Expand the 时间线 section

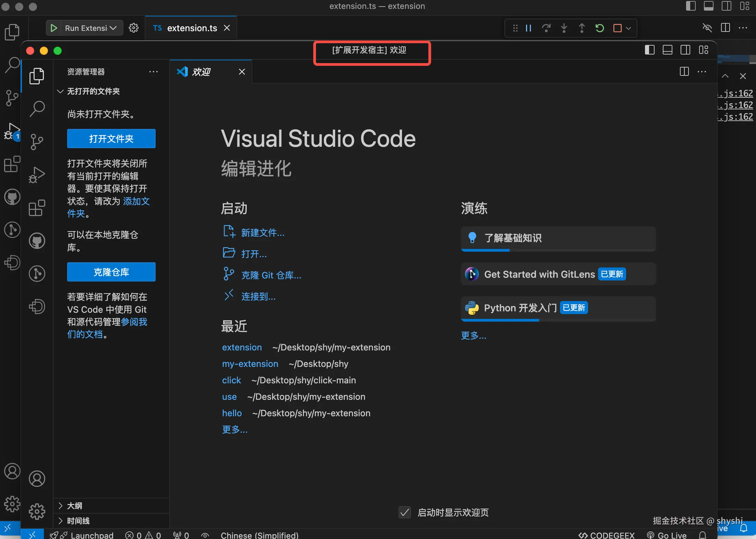click(78, 521)
